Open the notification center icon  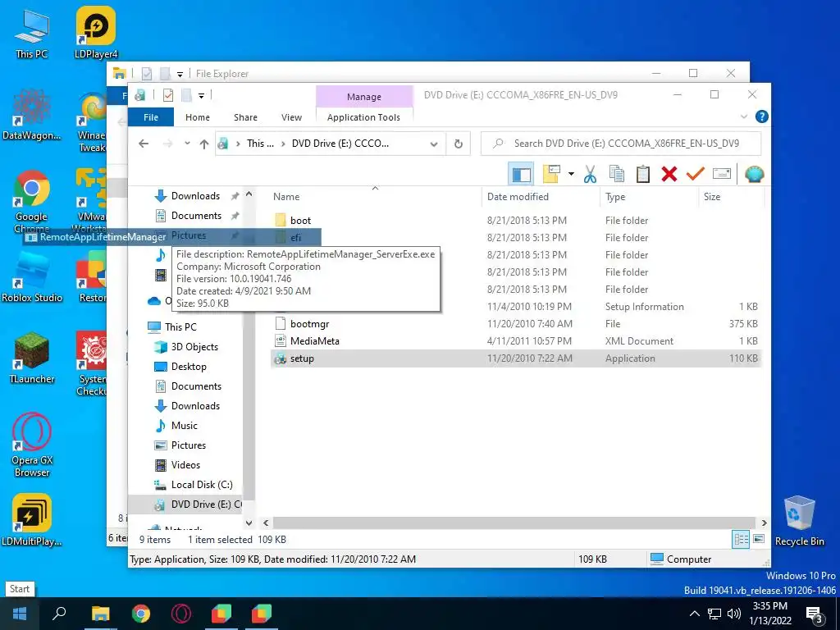(815, 614)
